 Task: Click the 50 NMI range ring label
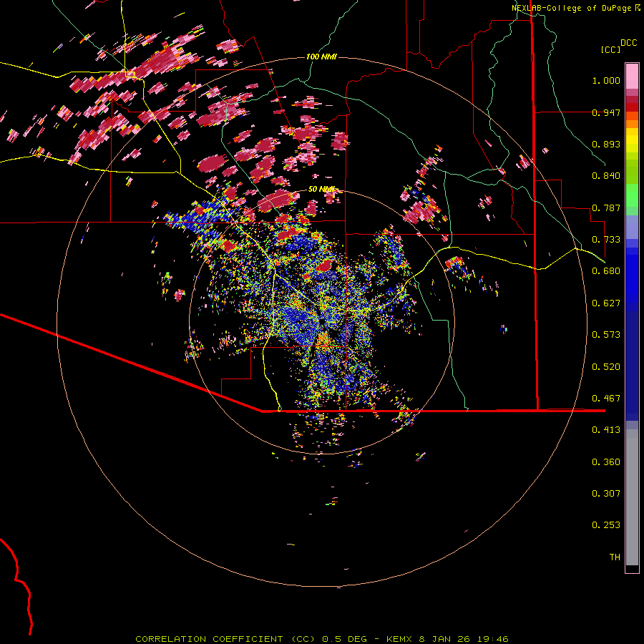pyautogui.click(x=321, y=190)
